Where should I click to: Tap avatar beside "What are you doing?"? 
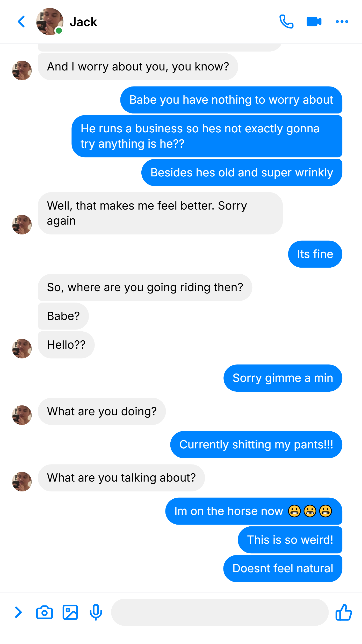(x=22, y=415)
